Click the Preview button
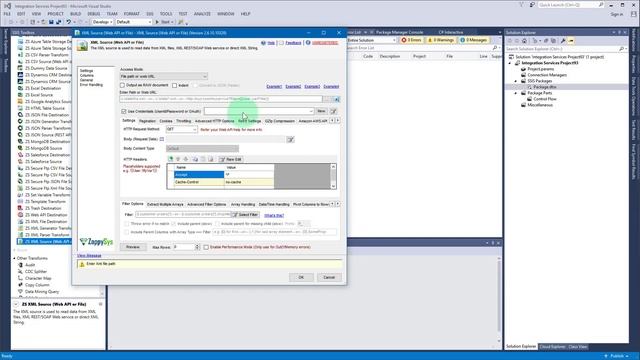 point(133,247)
